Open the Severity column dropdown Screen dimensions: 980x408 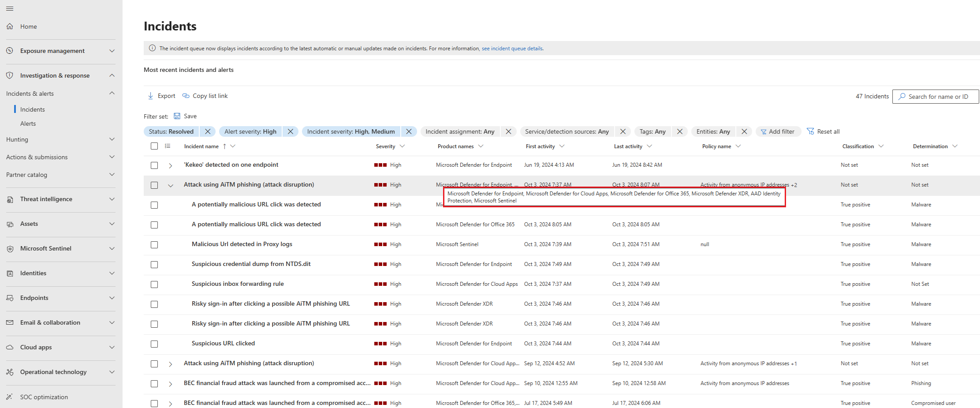tap(402, 146)
